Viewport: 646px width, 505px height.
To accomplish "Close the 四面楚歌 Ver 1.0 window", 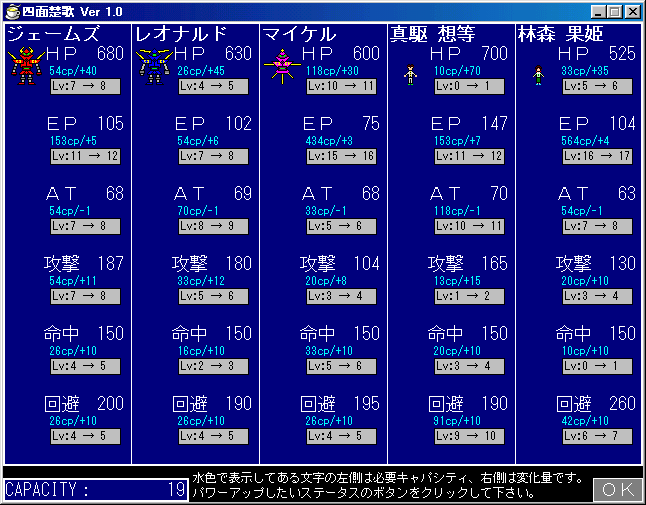I will [x=632, y=12].
